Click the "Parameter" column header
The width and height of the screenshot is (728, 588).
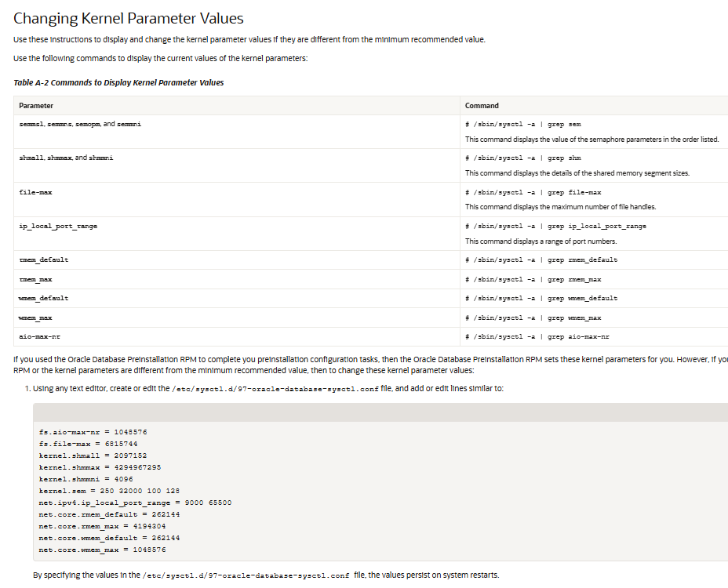click(36, 106)
